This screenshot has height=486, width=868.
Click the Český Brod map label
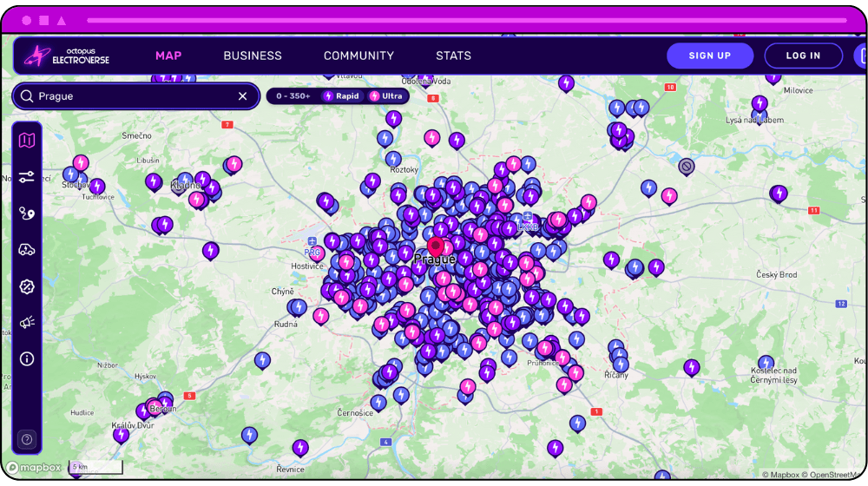click(777, 274)
